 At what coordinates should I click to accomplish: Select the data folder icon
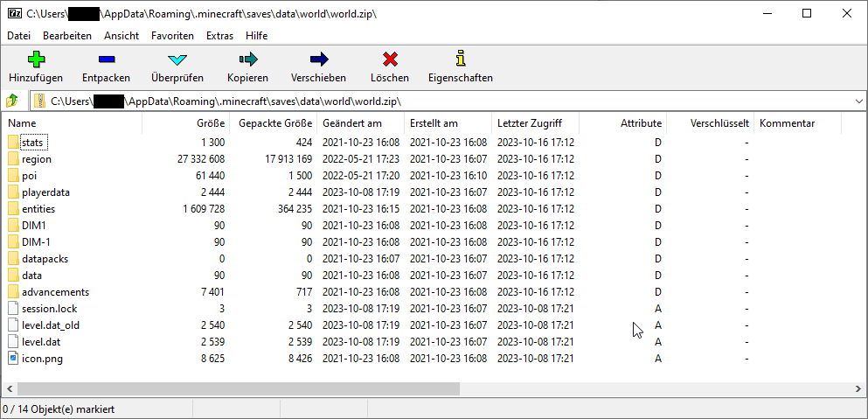tap(13, 276)
